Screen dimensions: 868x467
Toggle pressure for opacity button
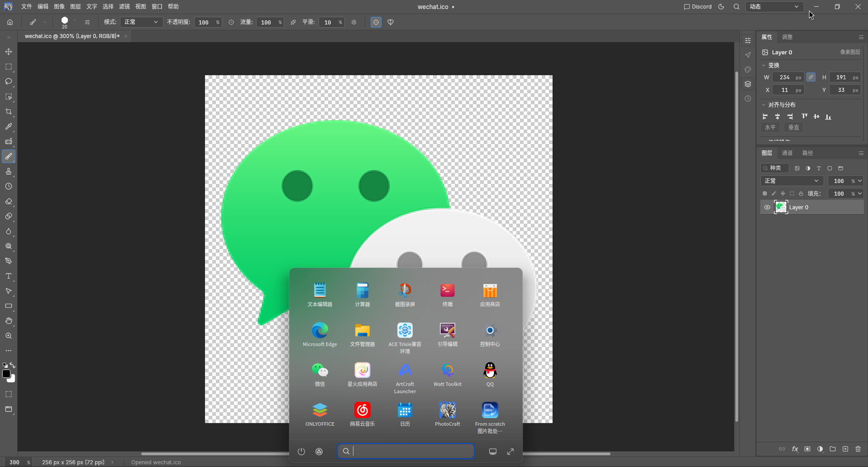[231, 22]
